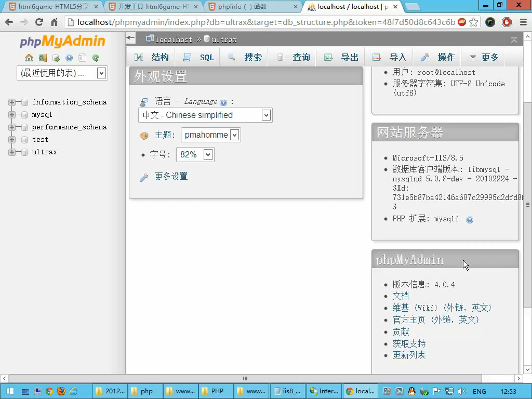Open the Inter... IIS Manager taskbar item
This screenshot has width=532, height=399.
point(324,391)
